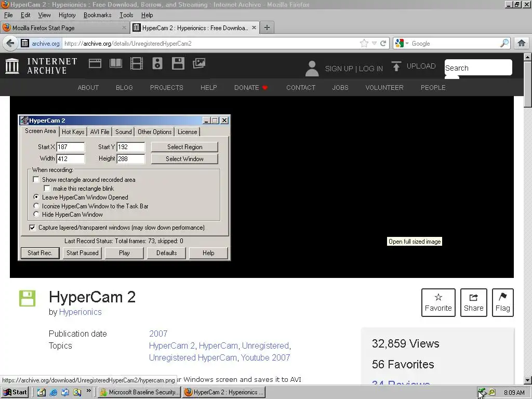
Task: Open the HyperCam screenshot image full size
Action: tap(262, 187)
